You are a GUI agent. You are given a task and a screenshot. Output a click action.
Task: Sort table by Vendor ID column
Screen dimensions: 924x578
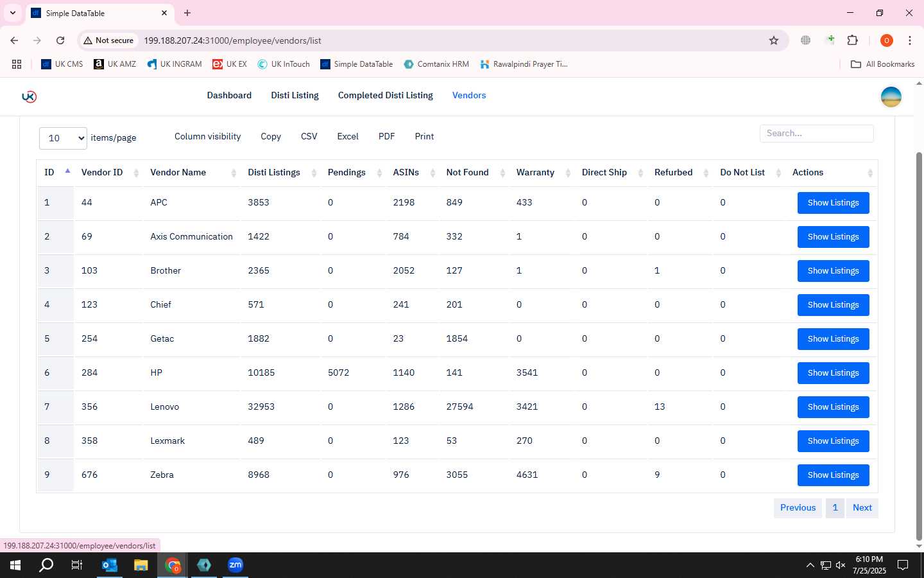(x=108, y=172)
